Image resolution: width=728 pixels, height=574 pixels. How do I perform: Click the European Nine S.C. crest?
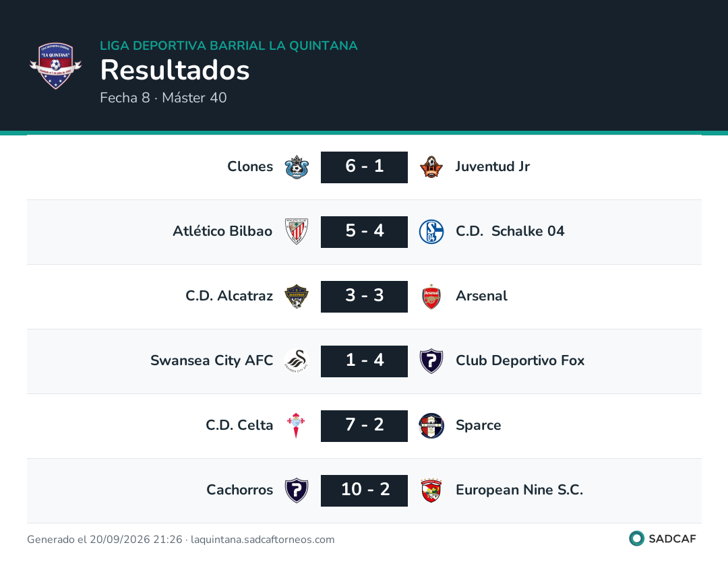pyautogui.click(x=431, y=490)
